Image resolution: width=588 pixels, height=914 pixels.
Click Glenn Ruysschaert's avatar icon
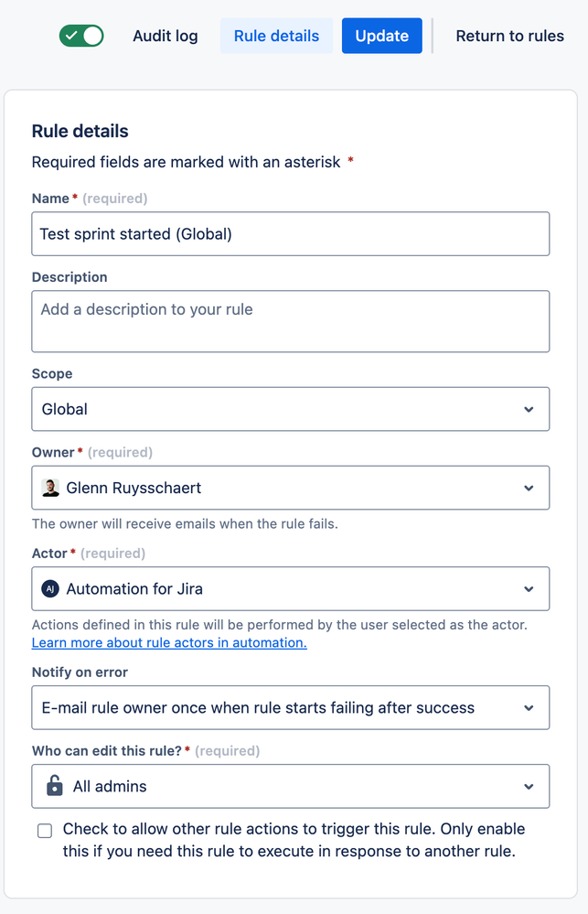tap(51, 488)
